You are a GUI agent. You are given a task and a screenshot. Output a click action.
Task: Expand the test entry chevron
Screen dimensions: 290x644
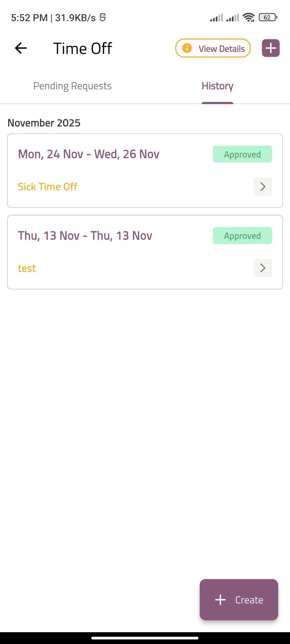coord(263,268)
